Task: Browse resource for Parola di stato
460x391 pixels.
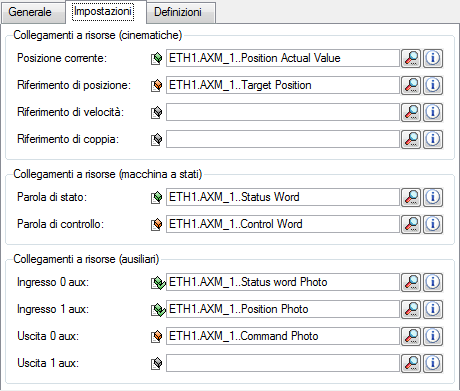Action: click(411, 197)
